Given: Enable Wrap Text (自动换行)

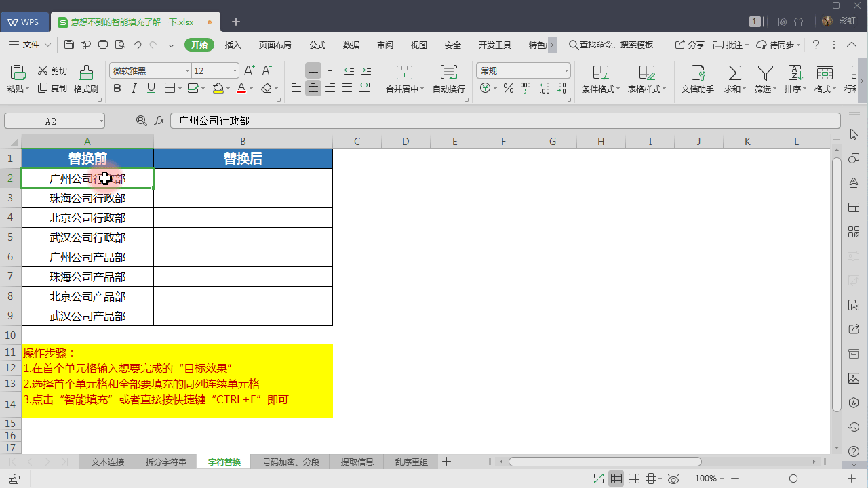Looking at the screenshot, I should [448, 73].
